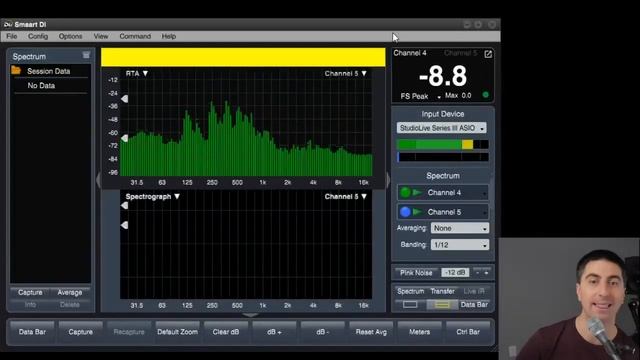Click the input device level meter bar
The image size is (640, 360).
click(x=442, y=144)
